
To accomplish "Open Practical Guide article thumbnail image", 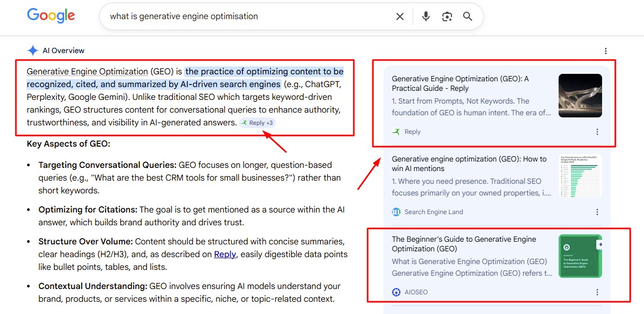I will (580, 96).
